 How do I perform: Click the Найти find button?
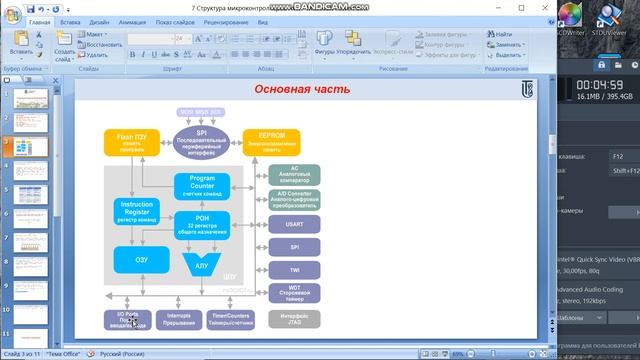coord(500,34)
